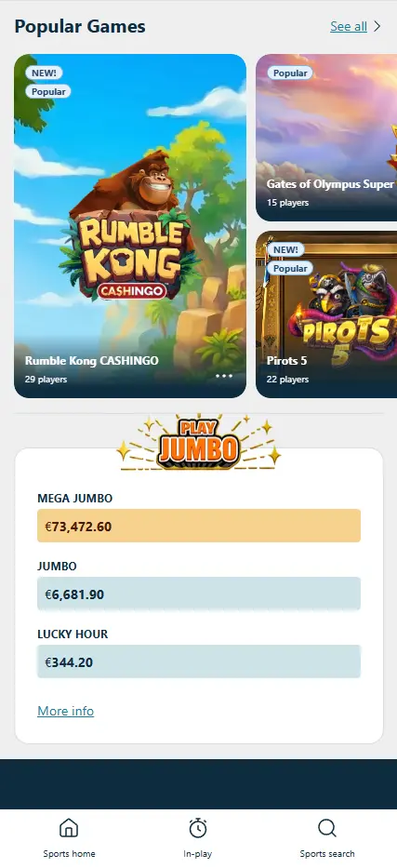
Task: Tap the Sports home tab label
Action: point(69,854)
